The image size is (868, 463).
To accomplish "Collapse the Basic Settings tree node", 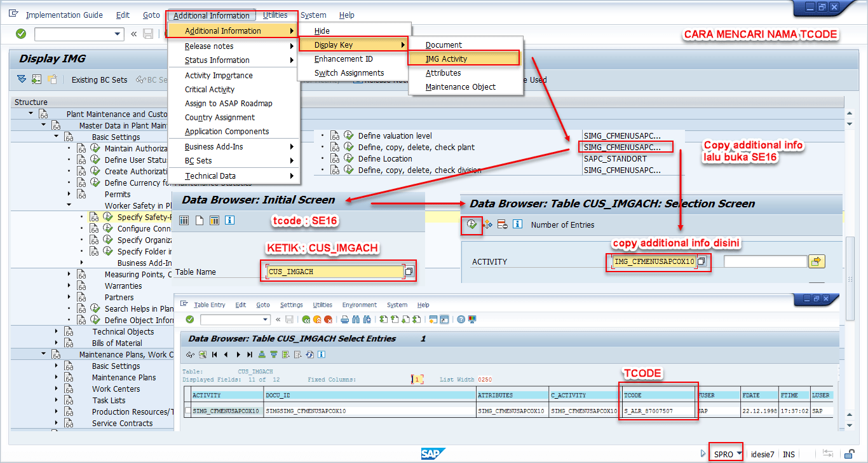I will 56,137.
